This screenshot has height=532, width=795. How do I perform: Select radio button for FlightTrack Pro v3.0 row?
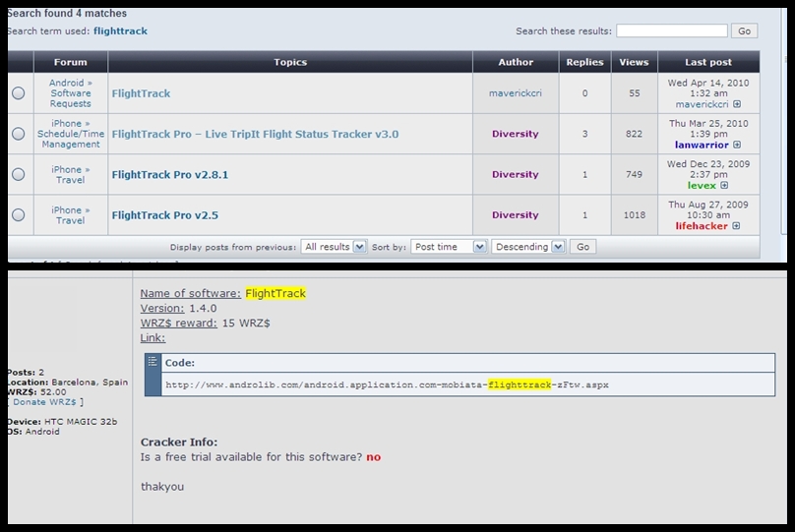pyautogui.click(x=19, y=134)
